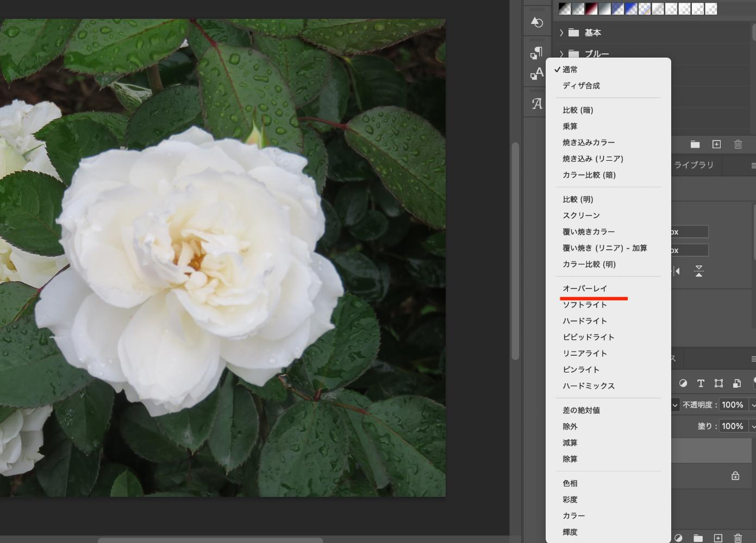
Task: Select the blue gradient swatch
Action: pyautogui.click(x=630, y=9)
